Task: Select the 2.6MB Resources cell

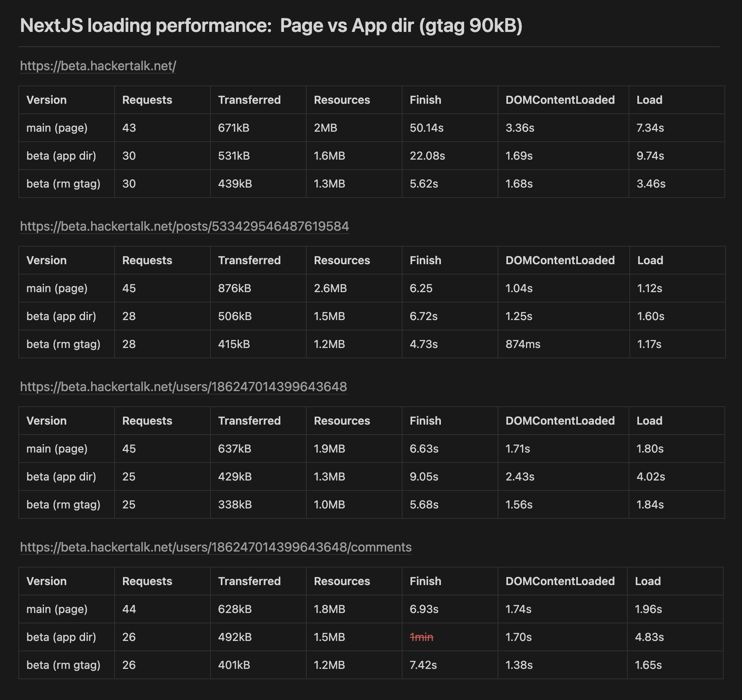Action: [330, 288]
